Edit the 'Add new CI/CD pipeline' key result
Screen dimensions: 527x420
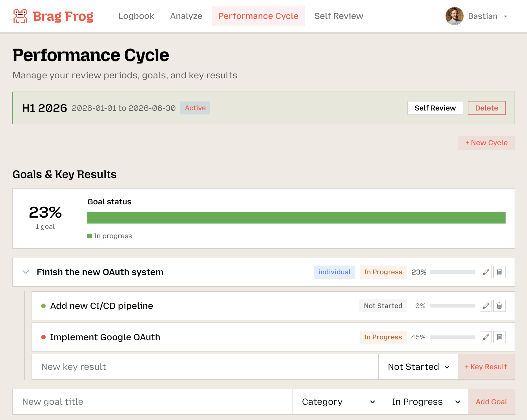486,306
